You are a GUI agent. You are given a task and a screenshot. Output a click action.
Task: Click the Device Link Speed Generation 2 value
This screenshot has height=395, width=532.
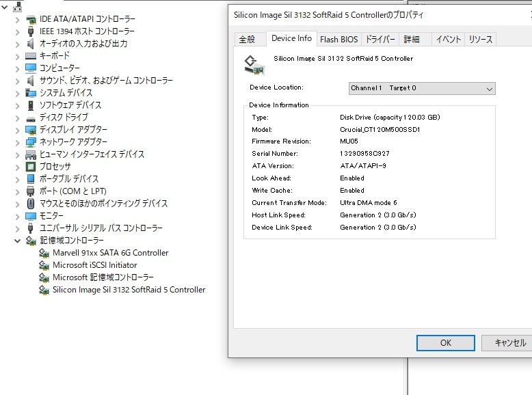[378, 227]
